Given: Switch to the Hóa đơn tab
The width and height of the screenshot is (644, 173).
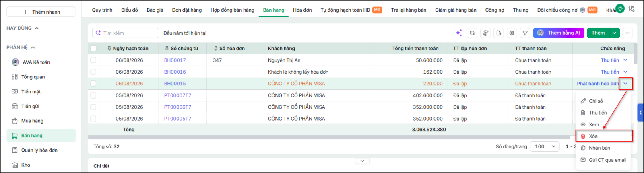Looking at the screenshot, I should 302,10.
